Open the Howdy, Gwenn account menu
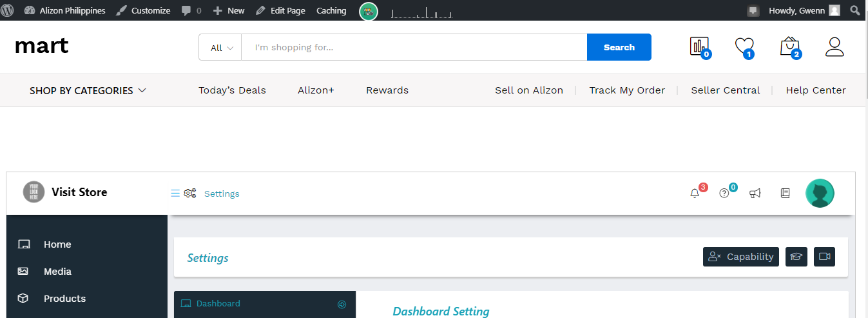Viewport: 868px width, 318px height. pos(804,10)
